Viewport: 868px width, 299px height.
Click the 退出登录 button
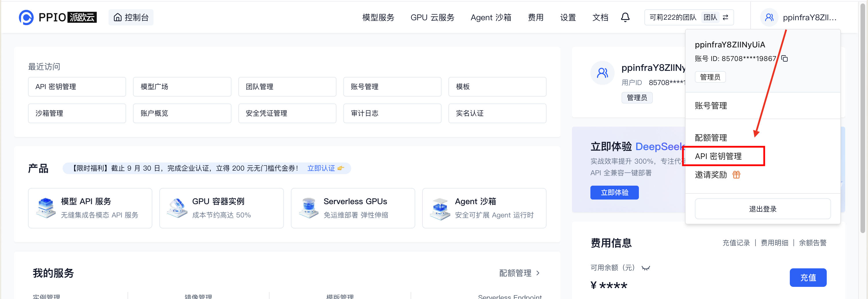pyautogui.click(x=762, y=209)
